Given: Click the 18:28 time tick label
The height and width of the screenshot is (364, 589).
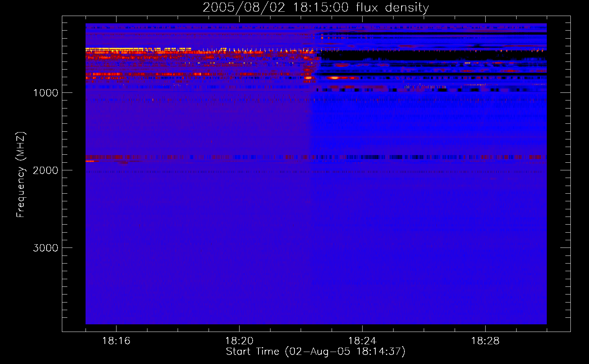Looking at the screenshot, I should (x=485, y=341).
